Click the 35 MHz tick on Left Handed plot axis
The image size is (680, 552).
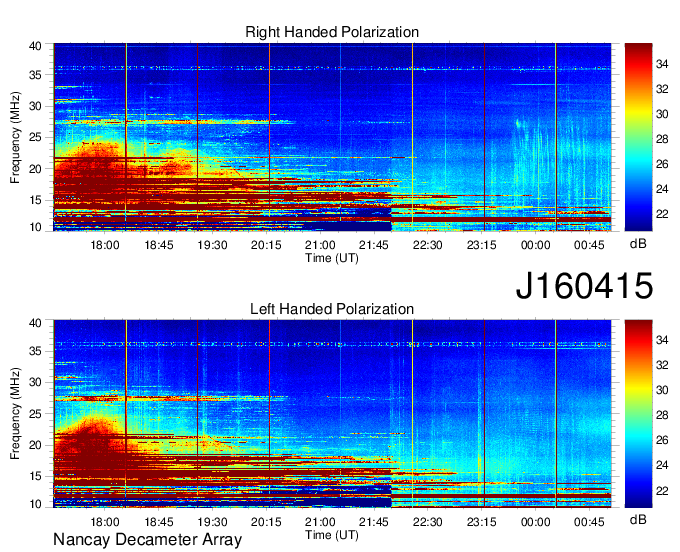tap(36, 351)
